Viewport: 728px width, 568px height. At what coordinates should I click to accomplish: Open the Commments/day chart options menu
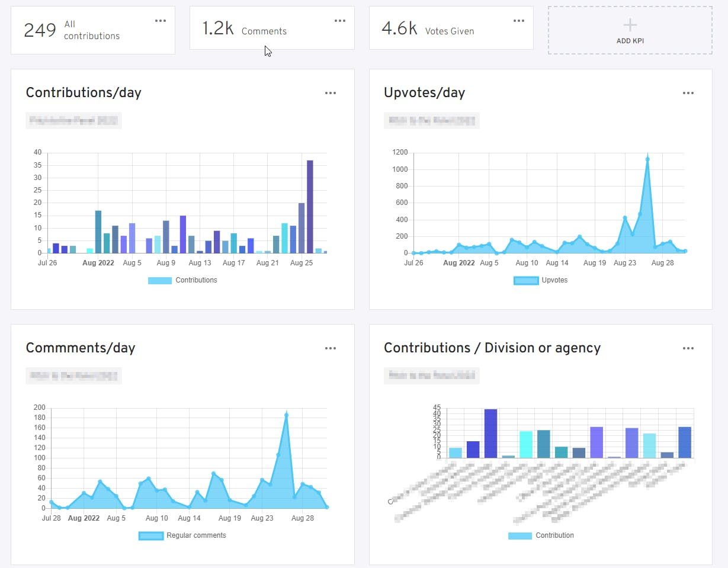click(331, 348)
